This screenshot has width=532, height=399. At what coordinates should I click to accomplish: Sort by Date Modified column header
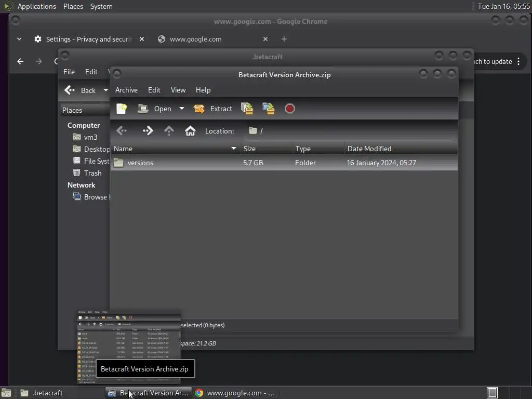[x=401, y=149]
